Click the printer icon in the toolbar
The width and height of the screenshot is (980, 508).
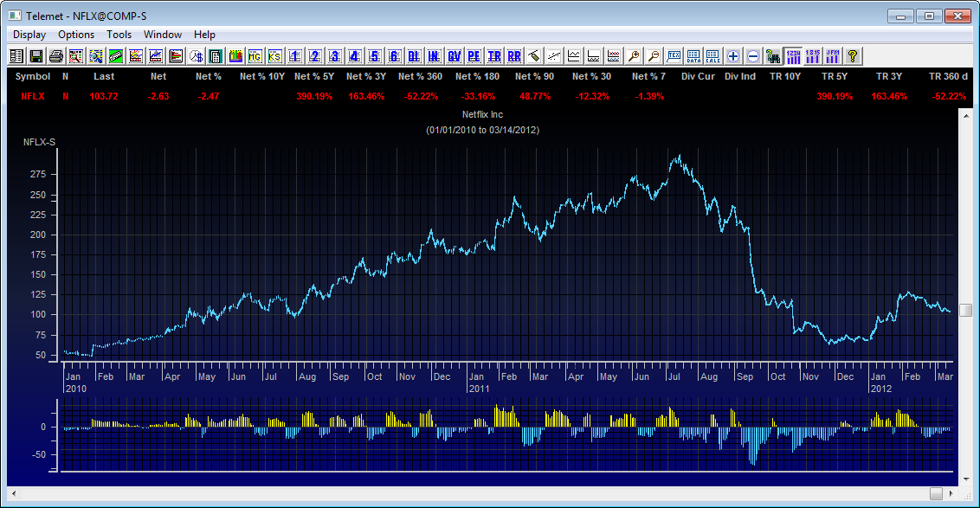[56, 56]
